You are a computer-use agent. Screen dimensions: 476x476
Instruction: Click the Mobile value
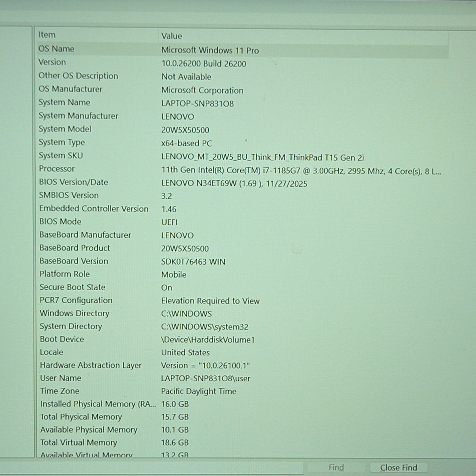pos(174,275)
